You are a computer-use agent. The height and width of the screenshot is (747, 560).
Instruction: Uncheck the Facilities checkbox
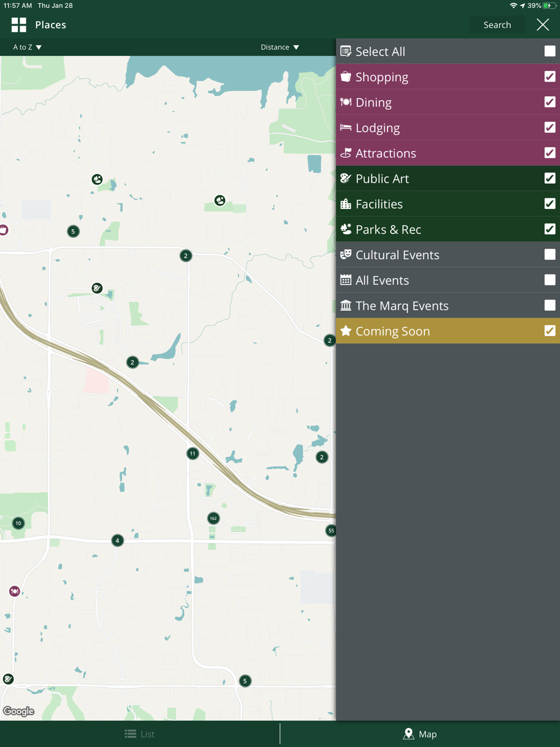coord(550,204)
